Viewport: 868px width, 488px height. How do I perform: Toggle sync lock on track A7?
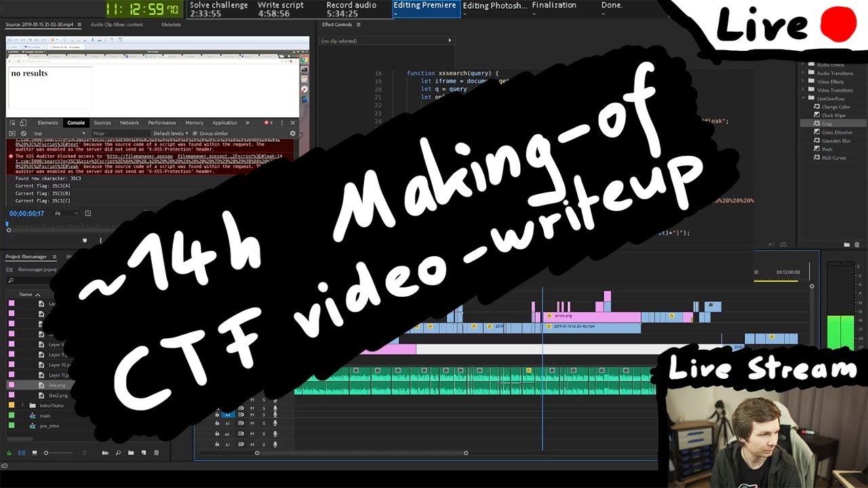click(241, 445)
